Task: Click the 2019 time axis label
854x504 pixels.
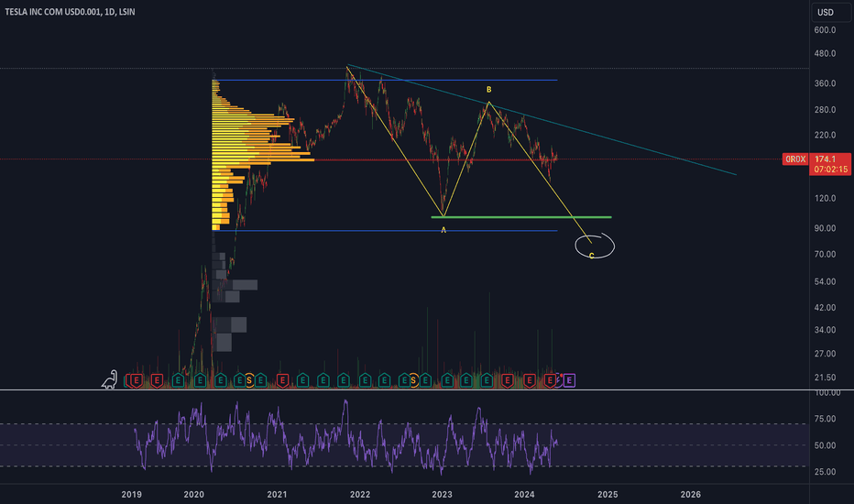Action: (x=131, y=494)
